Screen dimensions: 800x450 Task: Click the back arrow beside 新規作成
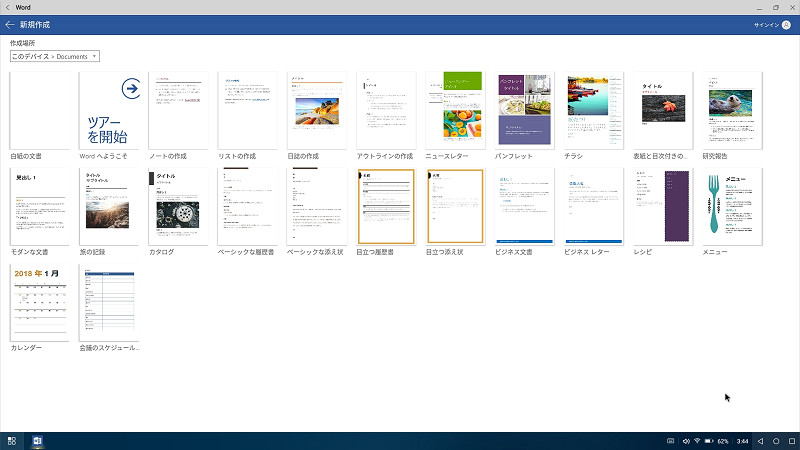pyautogui.click(x=10, y=24)
